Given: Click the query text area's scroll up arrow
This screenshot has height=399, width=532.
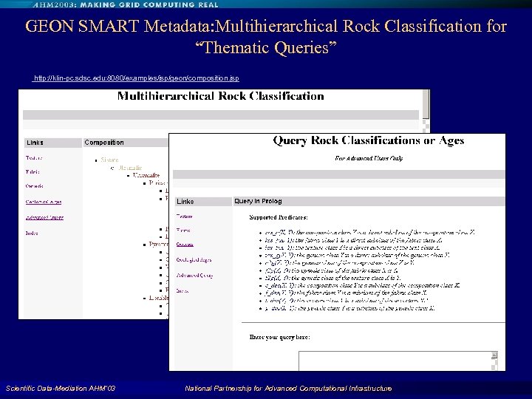Looking at the screenshot, I should click(x=494, y=355).
